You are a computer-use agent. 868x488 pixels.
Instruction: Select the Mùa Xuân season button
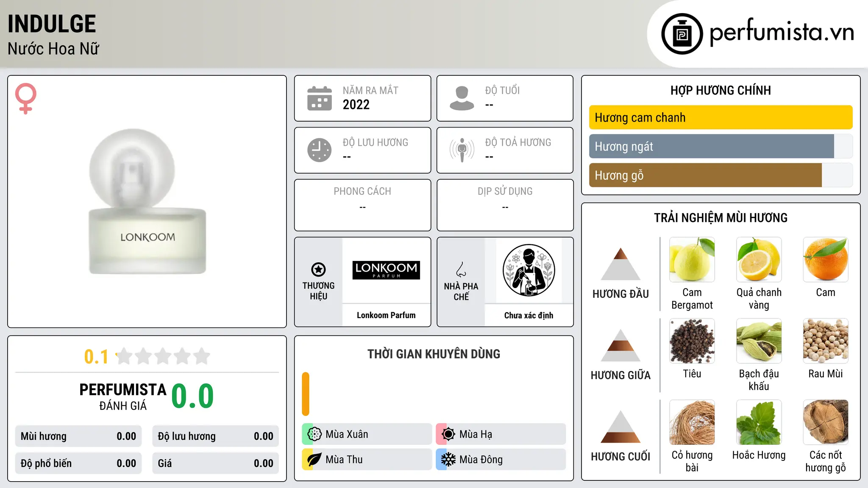click(x=367, y=434)
